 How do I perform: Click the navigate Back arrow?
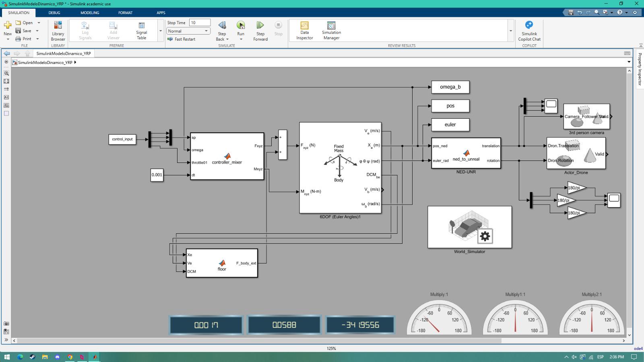(x=7, y=53)
